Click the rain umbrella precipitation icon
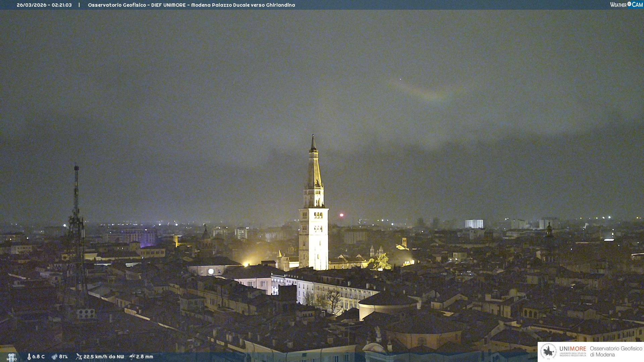Viewport: 644px width, 362px height. coord(132,357)
